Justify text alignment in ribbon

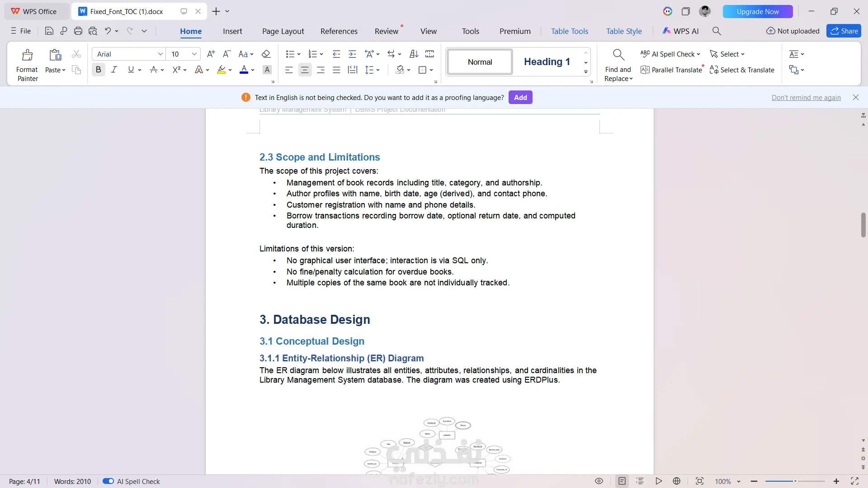(x=336, y=70)
